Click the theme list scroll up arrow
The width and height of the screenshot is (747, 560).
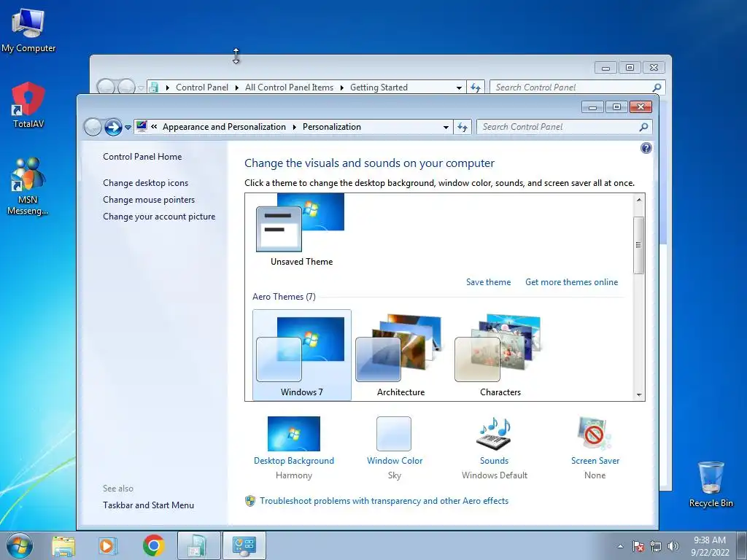[x=639, y=200]
